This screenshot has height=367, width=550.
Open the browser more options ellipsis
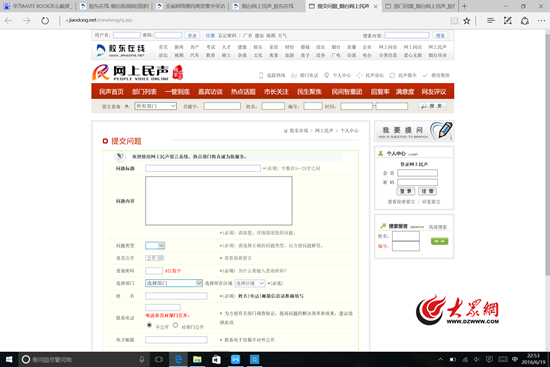[541, 21]
